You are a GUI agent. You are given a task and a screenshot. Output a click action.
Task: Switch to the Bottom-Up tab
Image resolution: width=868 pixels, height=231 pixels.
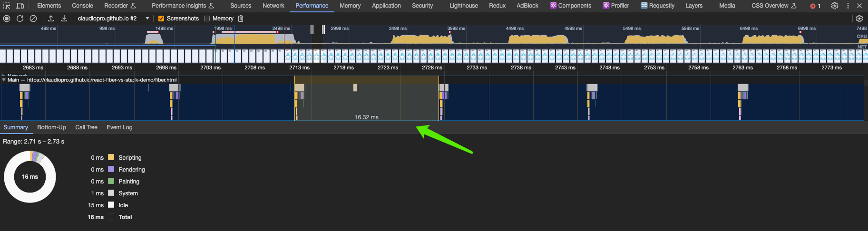(51, 127)
